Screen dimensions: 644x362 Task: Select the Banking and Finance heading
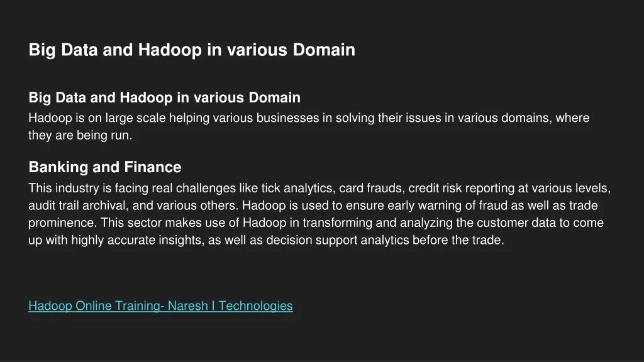pos(105,167)
